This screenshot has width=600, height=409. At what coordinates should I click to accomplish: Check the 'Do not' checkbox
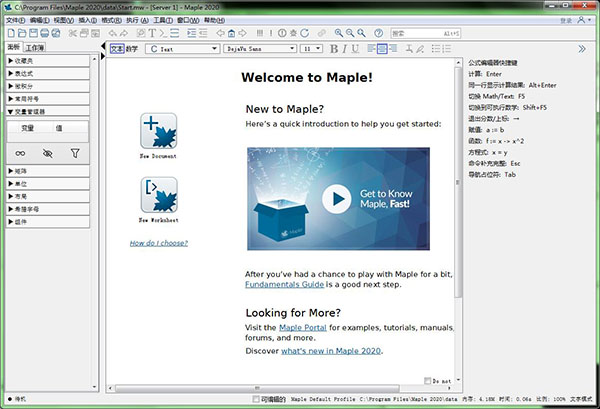click(427, 381)
